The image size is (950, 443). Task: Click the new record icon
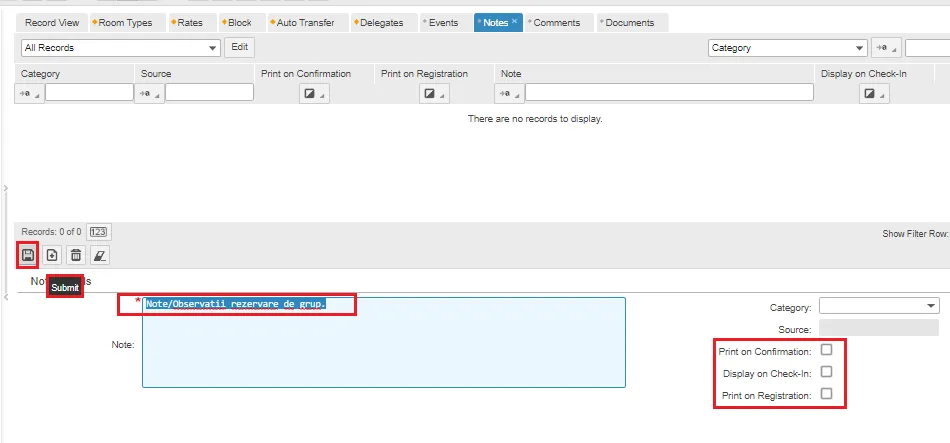[x=52, y=255]
